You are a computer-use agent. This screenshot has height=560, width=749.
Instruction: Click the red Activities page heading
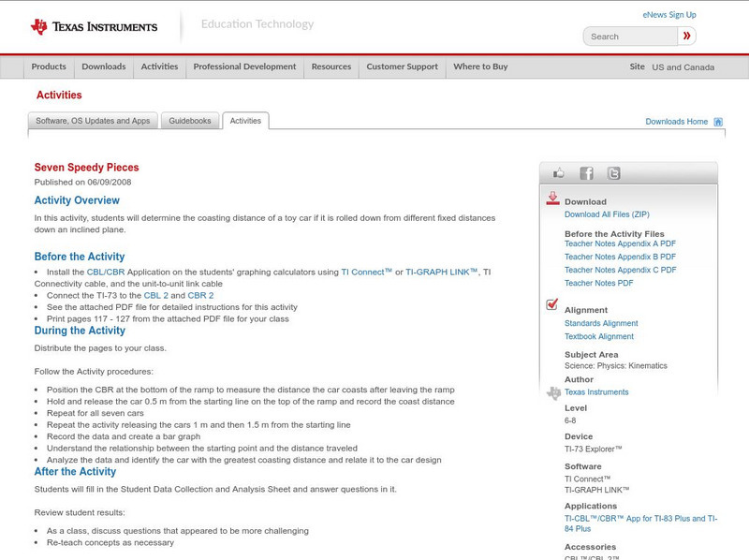click(59, 96)
